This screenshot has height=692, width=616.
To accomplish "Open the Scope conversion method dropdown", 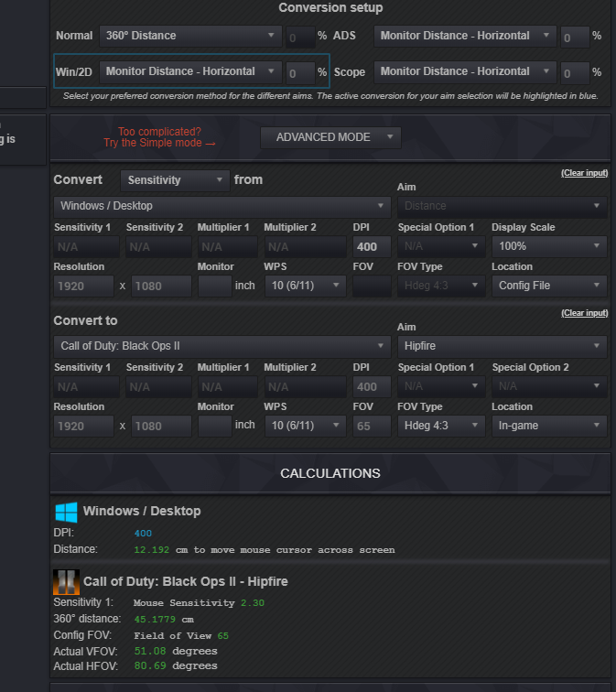I will 465,72.
